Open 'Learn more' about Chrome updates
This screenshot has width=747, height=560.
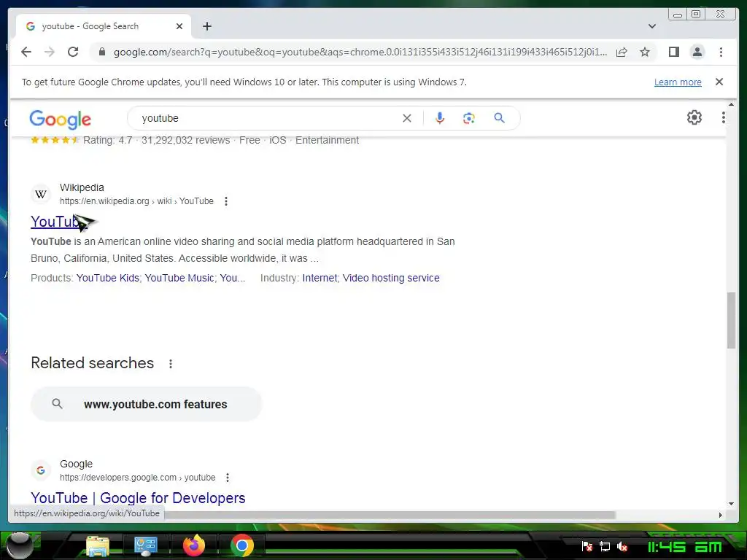[x=678, y=82]
